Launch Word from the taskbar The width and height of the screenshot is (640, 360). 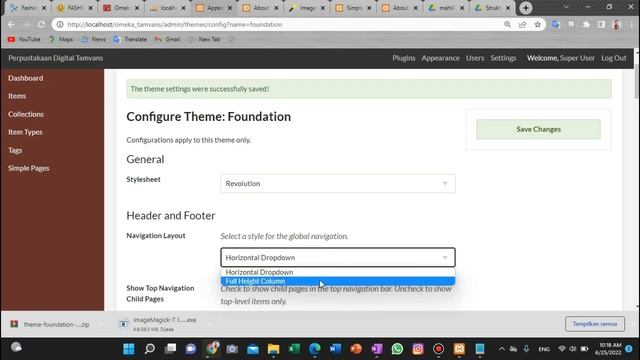(335, 349)
